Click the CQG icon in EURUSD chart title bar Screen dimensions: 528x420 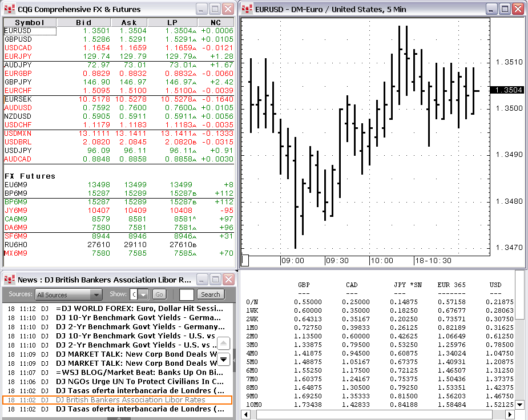[x=247, y=9]
